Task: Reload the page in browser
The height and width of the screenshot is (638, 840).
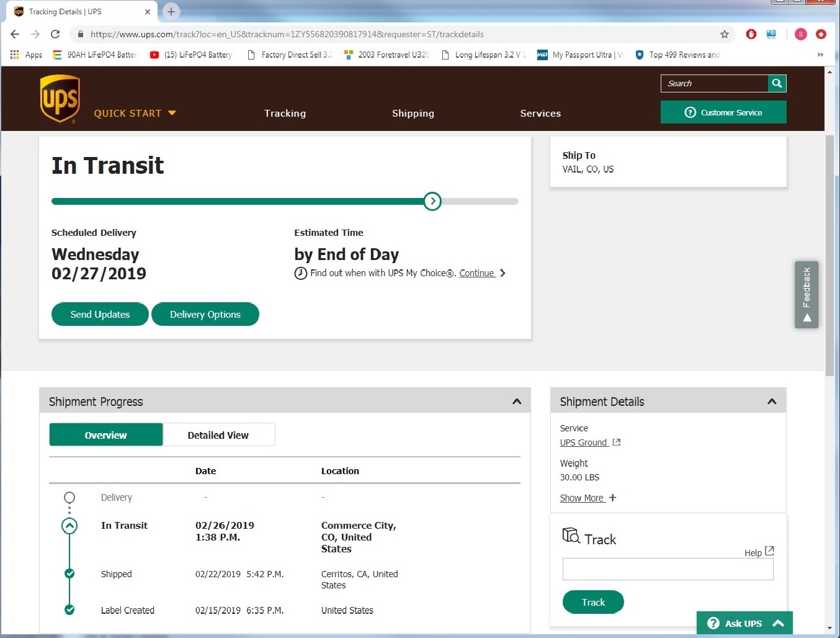Action: point(55,34)
